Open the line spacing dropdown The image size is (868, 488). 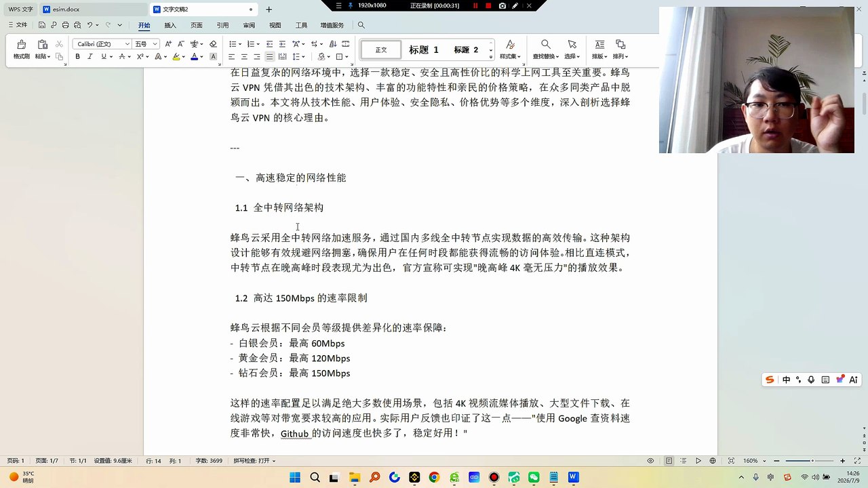click(303, 57)
